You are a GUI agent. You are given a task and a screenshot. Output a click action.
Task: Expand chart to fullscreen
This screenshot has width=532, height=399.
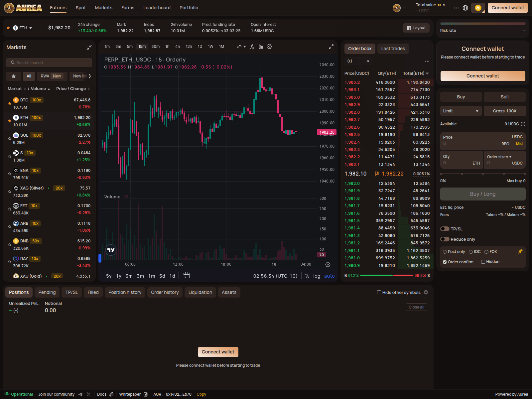331,47
